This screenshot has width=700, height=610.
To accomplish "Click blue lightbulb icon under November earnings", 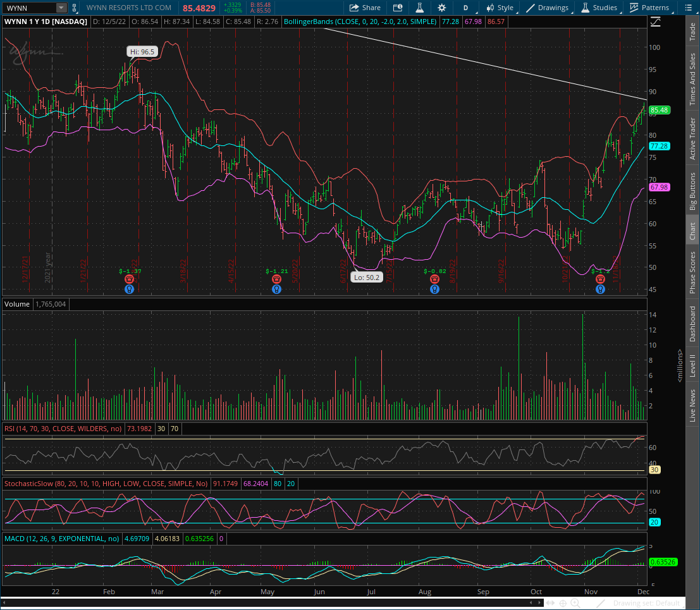I will coord(600,289).
